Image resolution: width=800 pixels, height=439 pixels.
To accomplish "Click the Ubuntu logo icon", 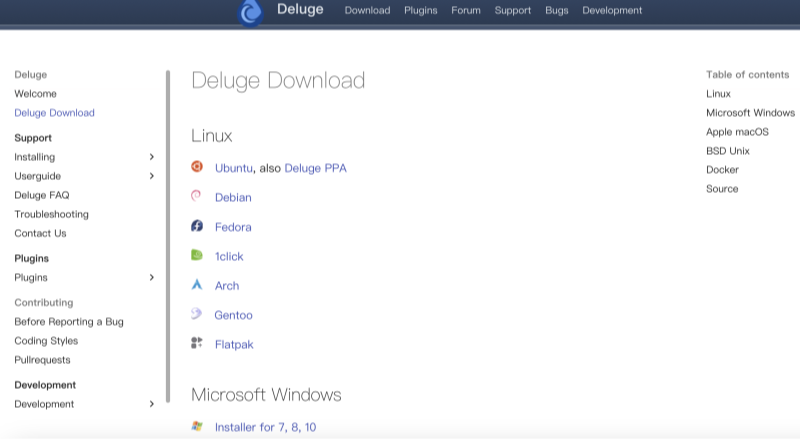I will tap(197, 166).
